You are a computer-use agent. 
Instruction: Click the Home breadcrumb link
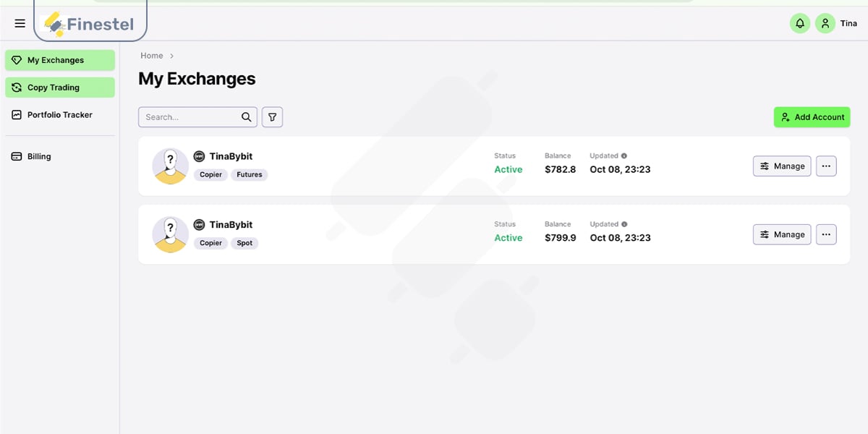(152, 56)
